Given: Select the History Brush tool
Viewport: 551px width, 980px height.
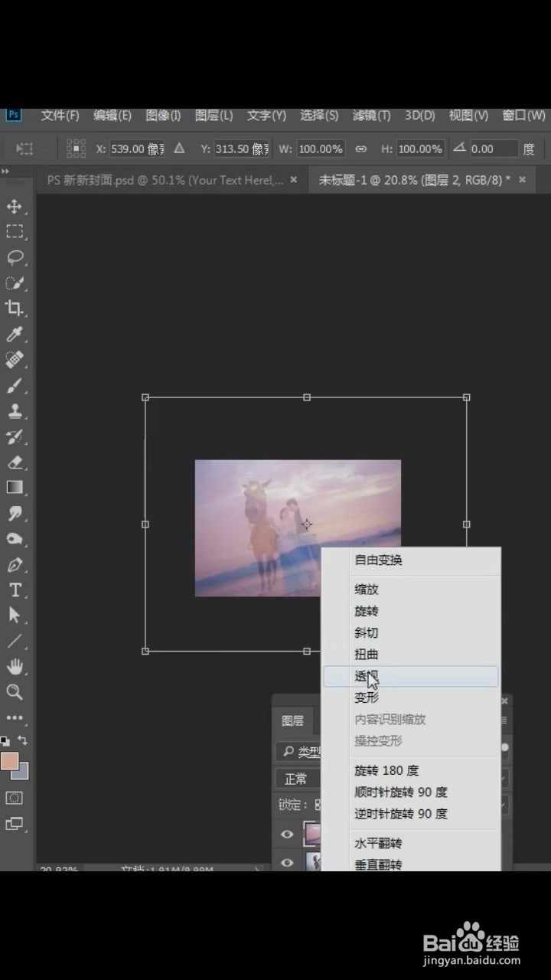Looking at the screenshot, I should (15, 437).
